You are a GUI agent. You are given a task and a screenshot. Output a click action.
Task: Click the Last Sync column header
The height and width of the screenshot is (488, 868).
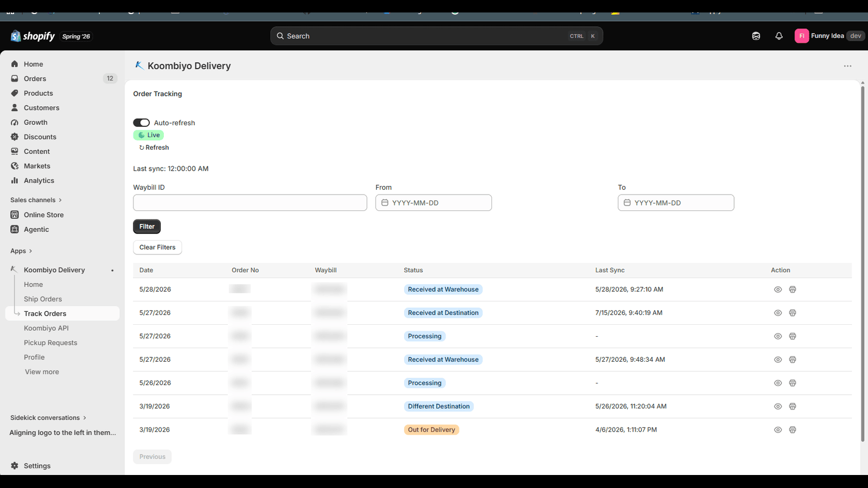click(x=610, y=270)
